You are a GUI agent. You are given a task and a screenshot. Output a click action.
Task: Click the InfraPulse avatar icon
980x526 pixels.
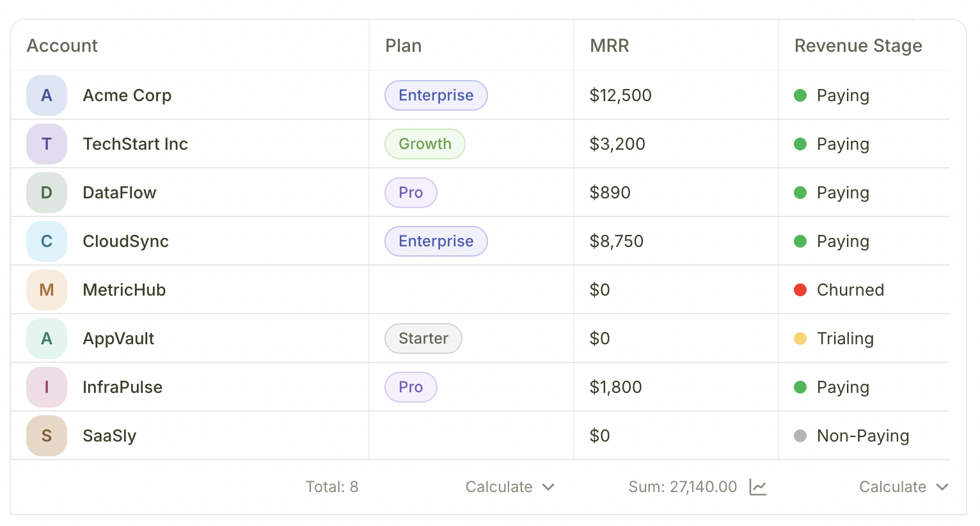[46, 387]
